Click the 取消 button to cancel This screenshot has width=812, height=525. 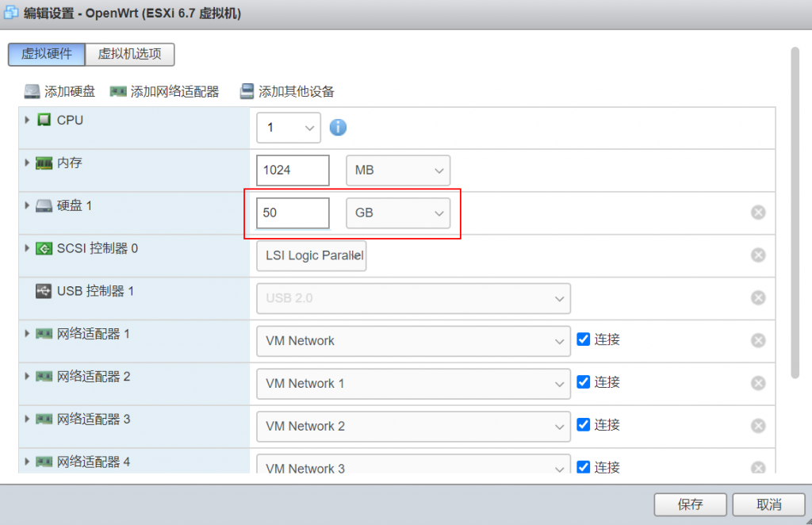(768, 504)
